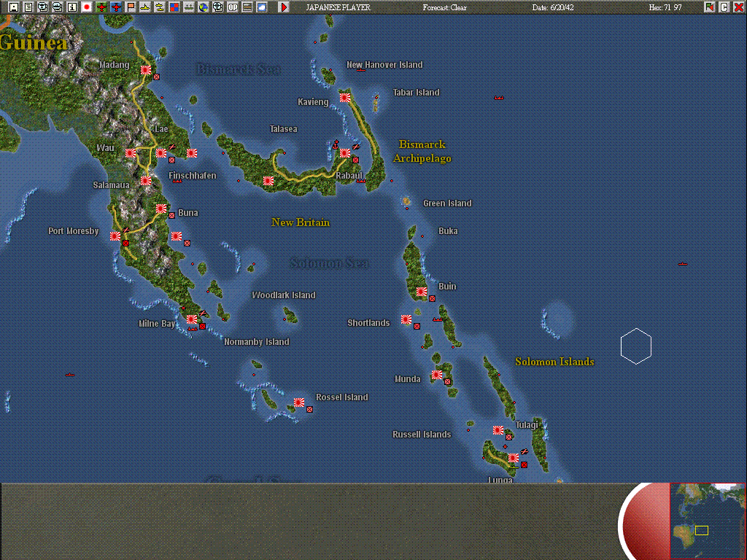Click the globe toolbar icon
This screenshot has height=560, width=747.
pyautogui.click(x=203, y=7)
